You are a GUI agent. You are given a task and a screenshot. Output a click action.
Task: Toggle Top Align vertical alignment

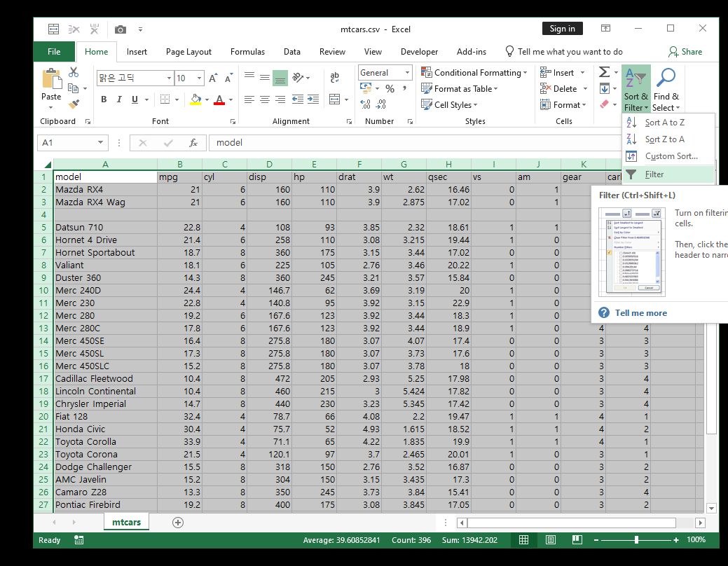click(x=249, y=77)
